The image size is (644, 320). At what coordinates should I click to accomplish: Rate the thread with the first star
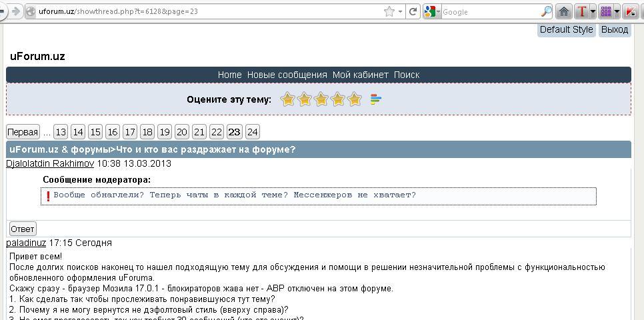(x=288, y=99)
